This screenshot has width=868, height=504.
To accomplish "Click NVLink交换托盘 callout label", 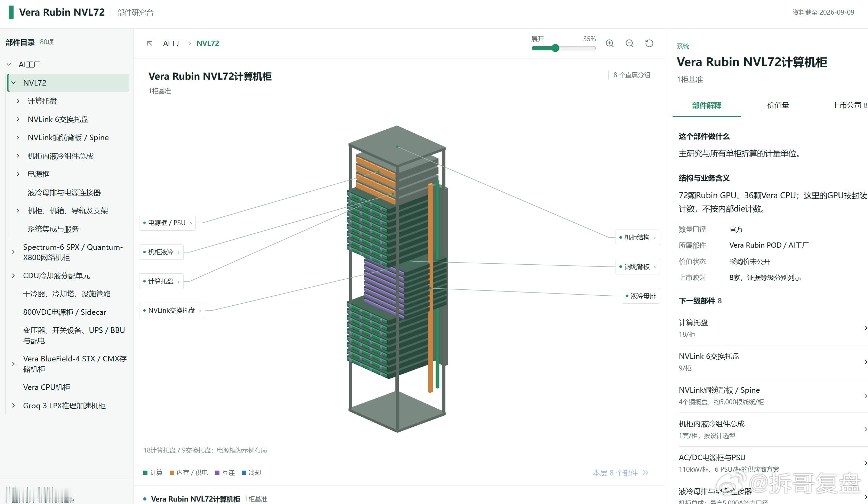I will point(172,311).
